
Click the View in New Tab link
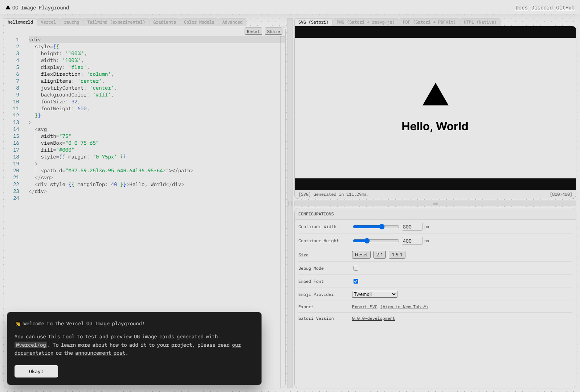pyautogui.click(x=404, y=307)
